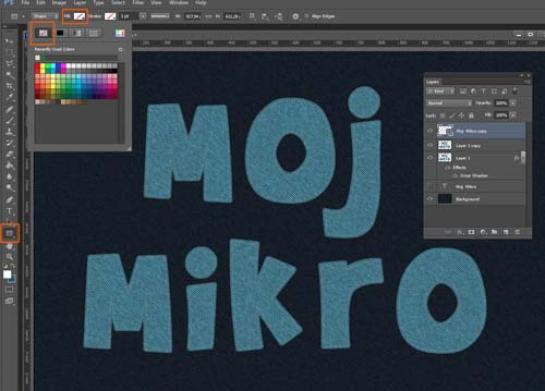Pick the red swatch in top row
Image resolution: width=545 pixels, height=391 pixels.
(x=38, y=66)
